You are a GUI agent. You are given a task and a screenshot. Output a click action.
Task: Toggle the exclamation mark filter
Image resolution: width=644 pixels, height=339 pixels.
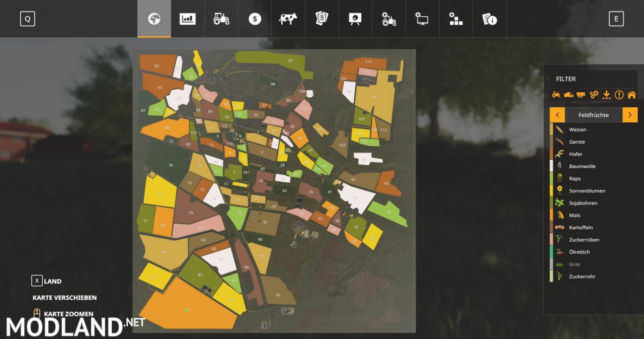point(619,94)
